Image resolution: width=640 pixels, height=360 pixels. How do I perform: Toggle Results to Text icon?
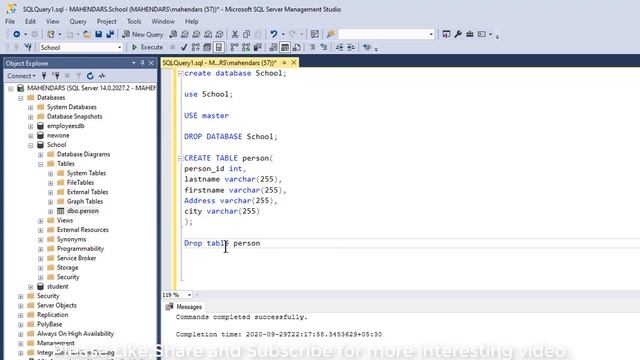tap(273, 47)
